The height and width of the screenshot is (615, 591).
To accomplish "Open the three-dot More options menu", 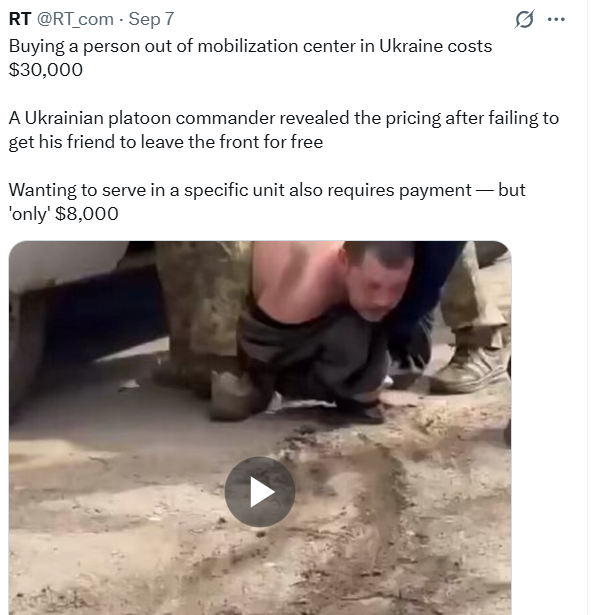I will [556, 19].
